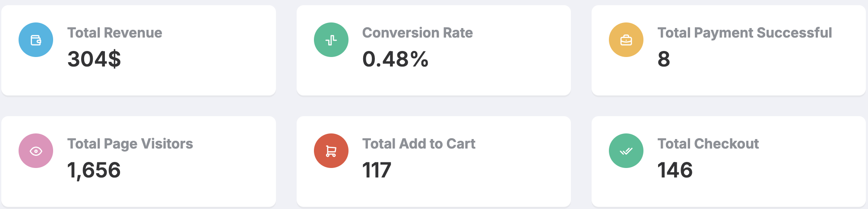This screenshot has width=868, height=209.
Task: Click the yellow briefcase icon for Payment Successful
Action: [x=626, y=40]
